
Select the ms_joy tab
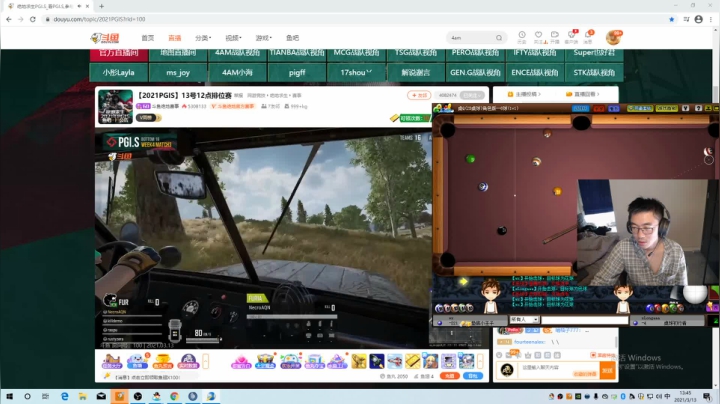click(178, 73)
